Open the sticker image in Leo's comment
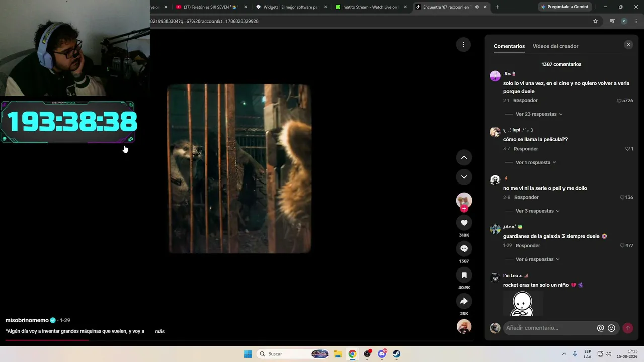 click(x=523, y=303)
